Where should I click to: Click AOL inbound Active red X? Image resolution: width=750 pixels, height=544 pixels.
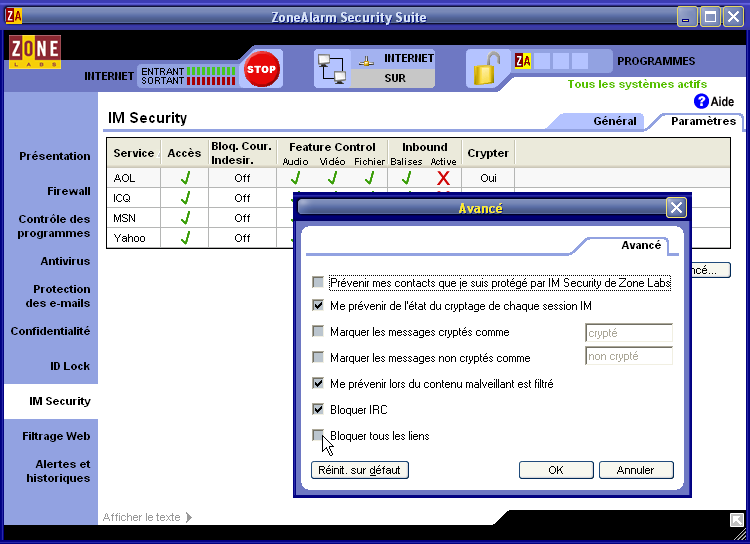click(443, 178)
